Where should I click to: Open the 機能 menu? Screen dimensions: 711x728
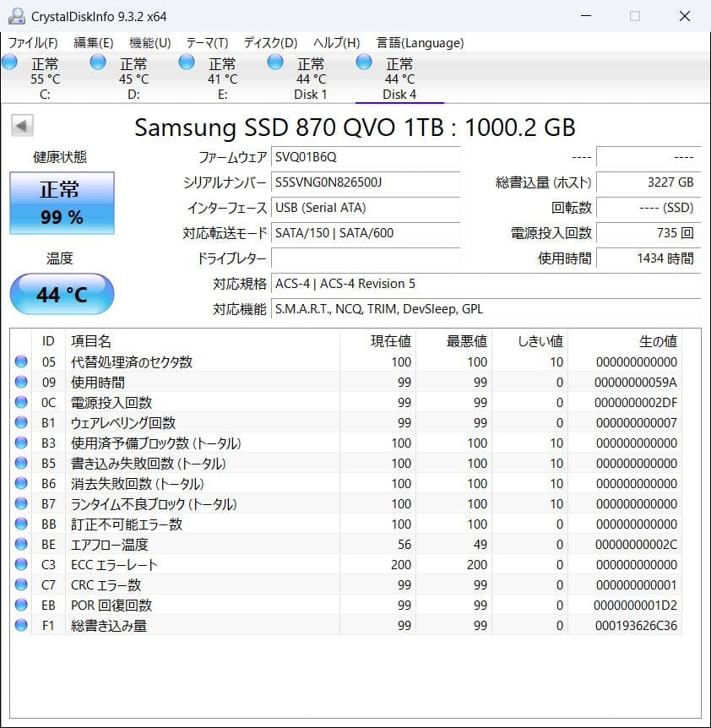(149, 42)
